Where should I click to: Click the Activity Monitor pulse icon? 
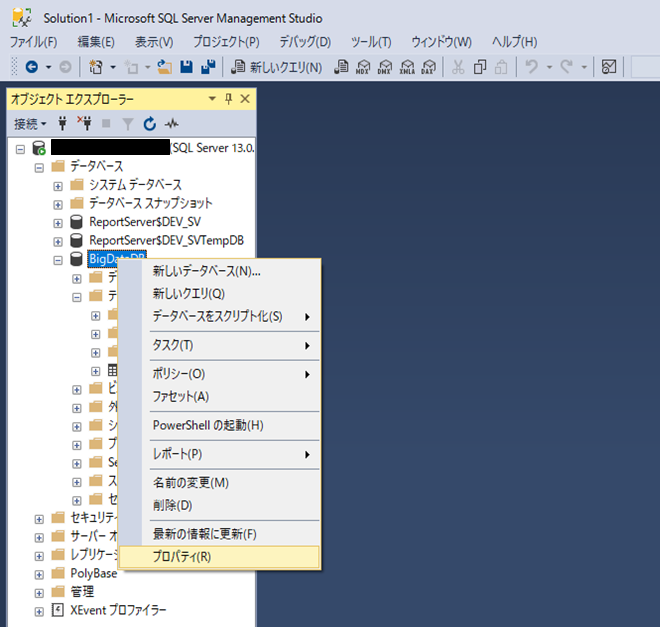tap(171, 124)
